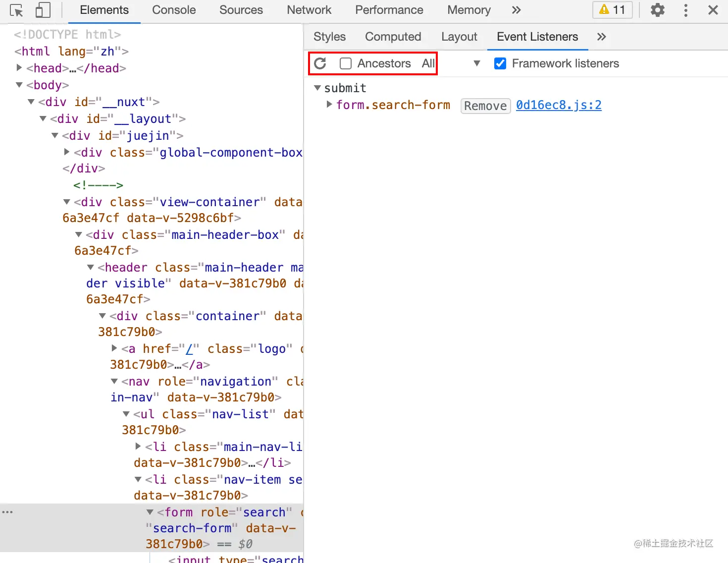Viewport: 728px width, 563px height.
Task: Toggle the Ancestors All filter
Action: tap(428, 63)
